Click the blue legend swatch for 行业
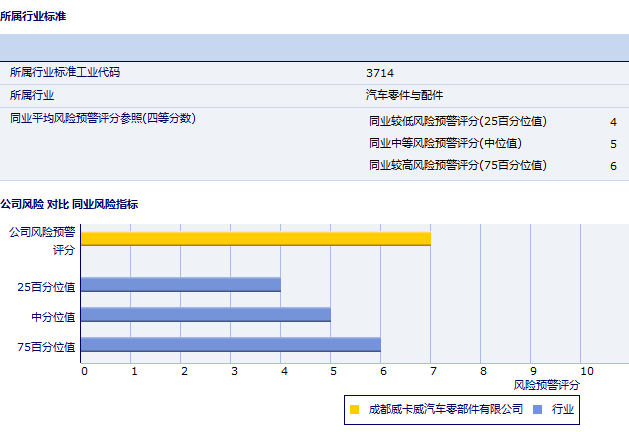Screen dimensions: 629x432 point(537,409)
